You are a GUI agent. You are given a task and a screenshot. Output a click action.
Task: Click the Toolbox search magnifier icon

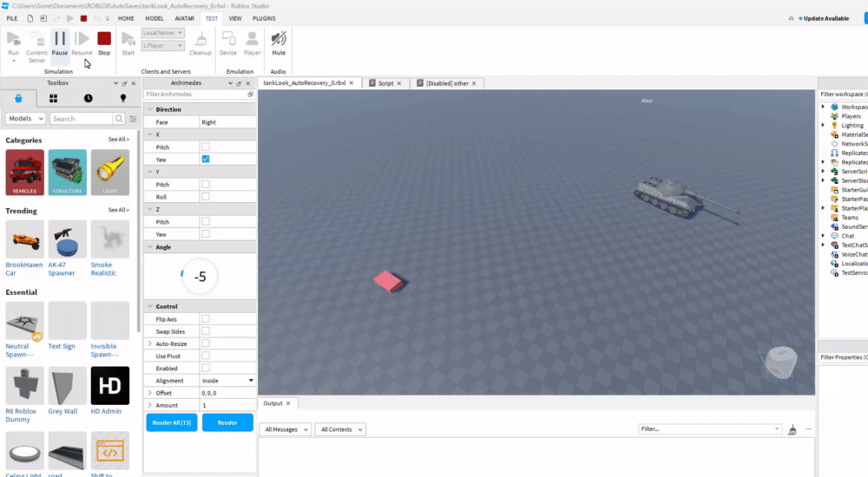click(119, 119)
